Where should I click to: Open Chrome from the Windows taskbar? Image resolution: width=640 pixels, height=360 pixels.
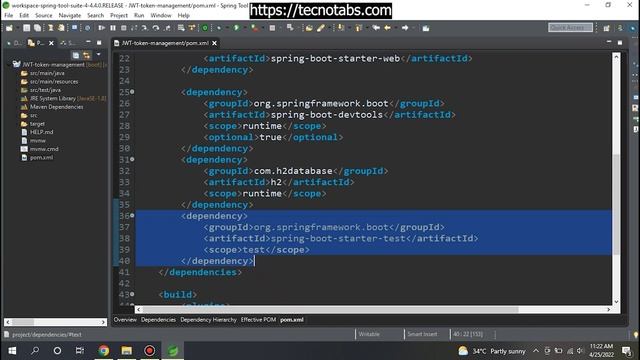pos(104,351)
